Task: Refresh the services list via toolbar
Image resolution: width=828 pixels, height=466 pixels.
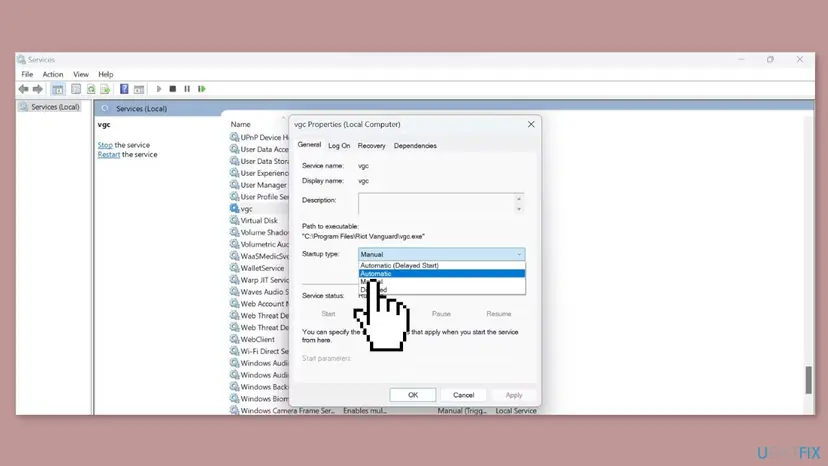Action: point(91,89)
